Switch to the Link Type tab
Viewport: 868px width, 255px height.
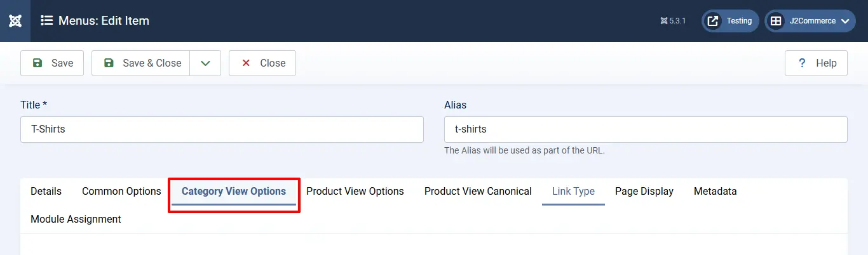click(573, 192)
